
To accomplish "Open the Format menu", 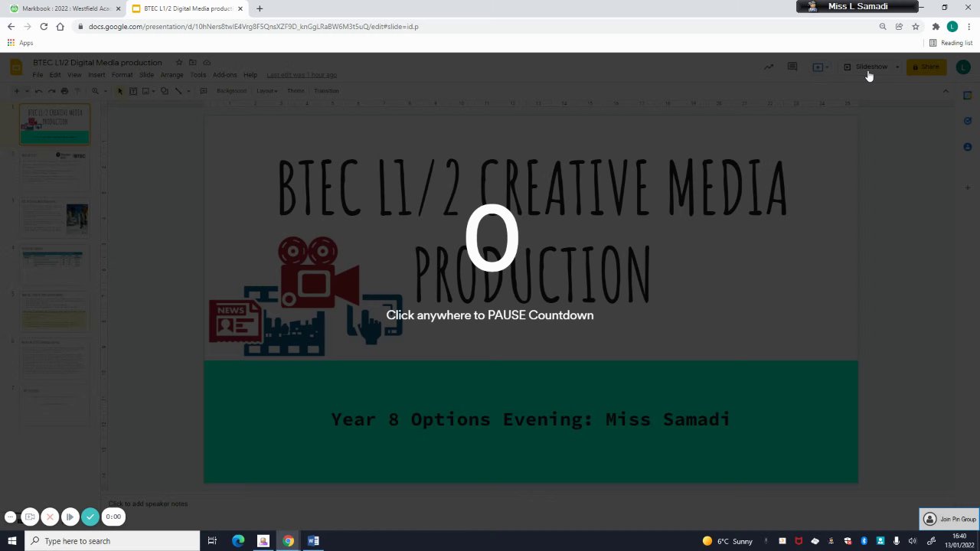I will point(122,75).
